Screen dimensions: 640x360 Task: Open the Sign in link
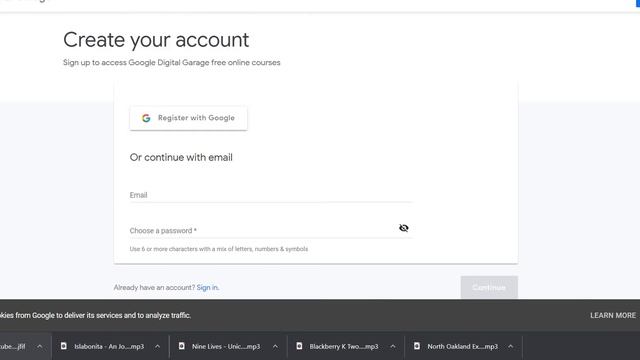click(207, 287)
